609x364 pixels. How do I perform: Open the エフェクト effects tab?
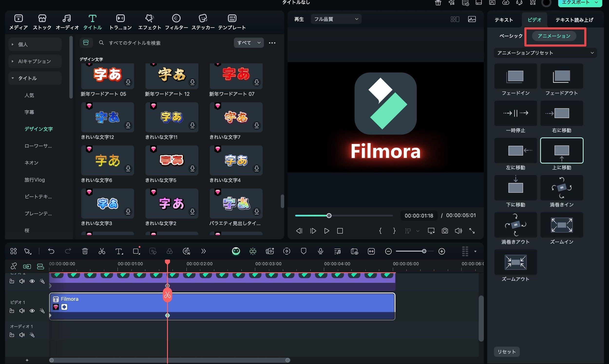pyautogui.click(x=149, y=22)
